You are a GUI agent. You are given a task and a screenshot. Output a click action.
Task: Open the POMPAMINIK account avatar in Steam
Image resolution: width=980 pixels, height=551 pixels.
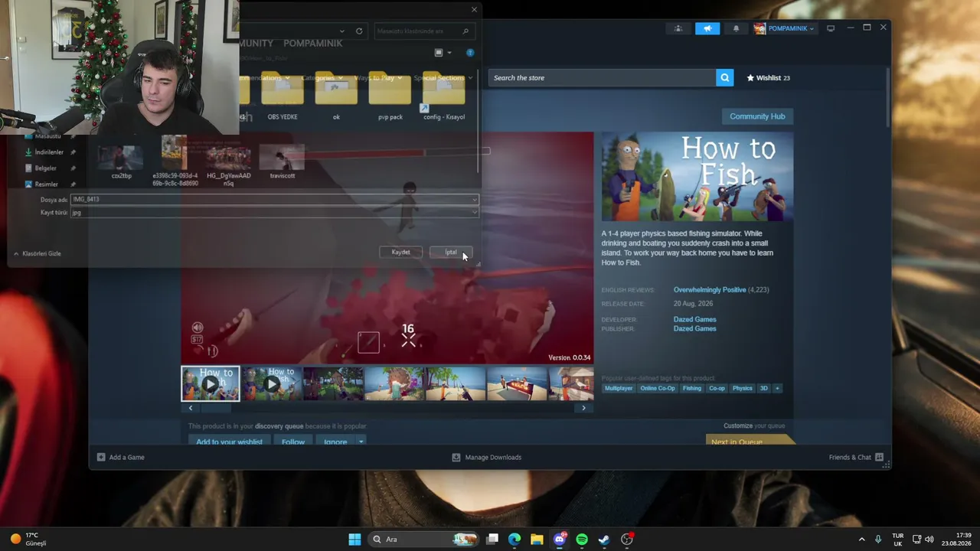click(759, 28)
